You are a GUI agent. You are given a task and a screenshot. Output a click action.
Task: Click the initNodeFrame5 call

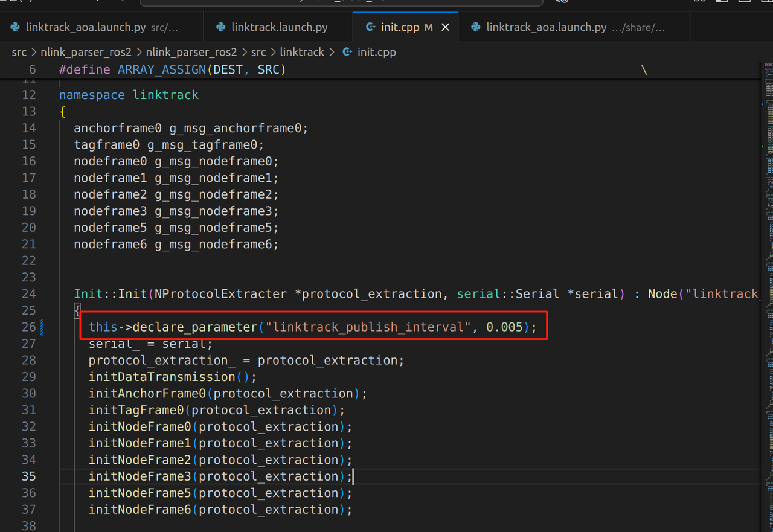point(220,493)
